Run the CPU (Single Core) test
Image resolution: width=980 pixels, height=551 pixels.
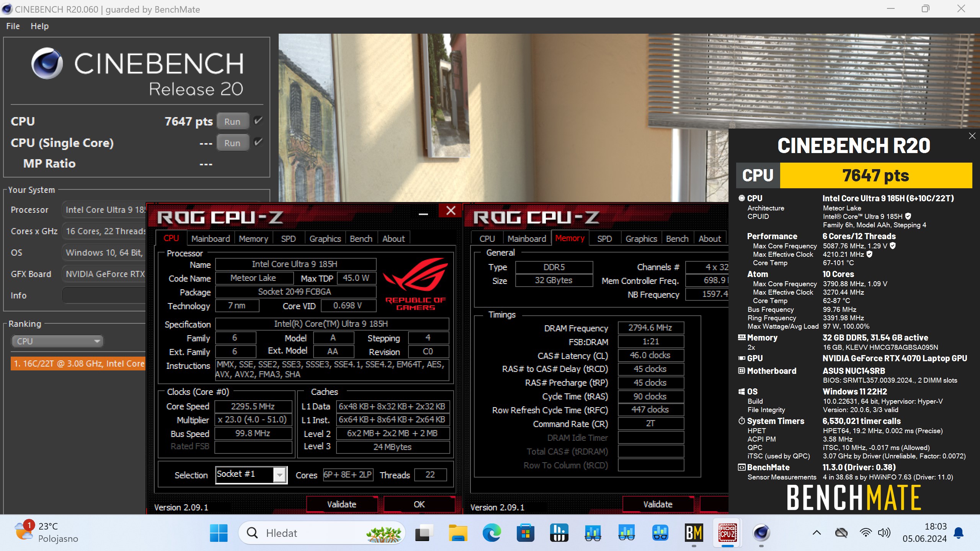[232, 143]
